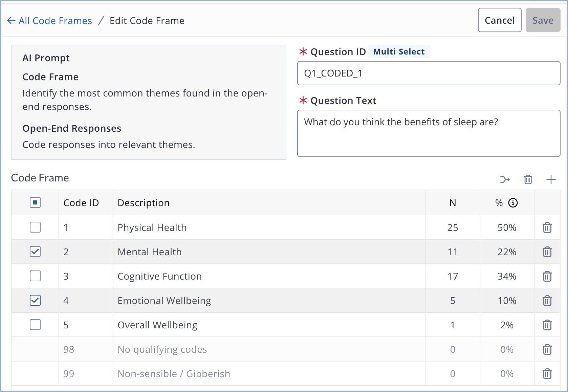Click the percent column info icon
Screen dimensions: 568x392
[x=513, y=203]
